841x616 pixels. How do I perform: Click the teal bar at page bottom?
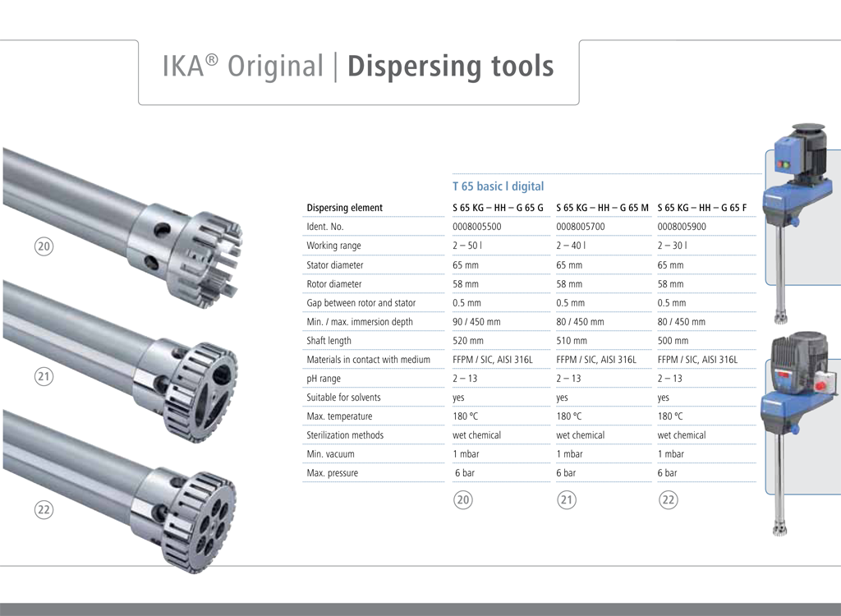point(420,608)
